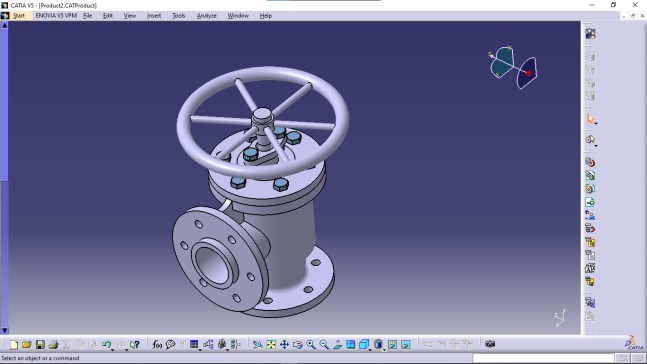Open the Help menu

(266, 16)
